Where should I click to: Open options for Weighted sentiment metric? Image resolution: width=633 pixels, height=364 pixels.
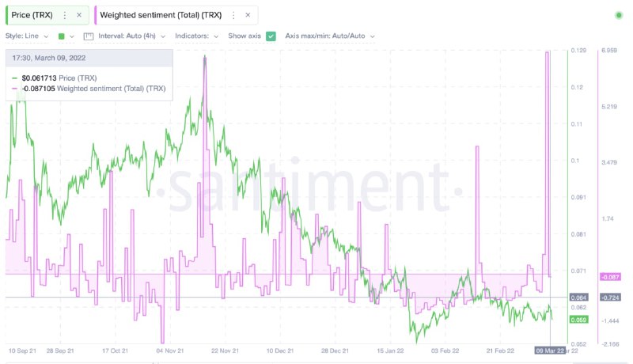click(x=232, y=15)
